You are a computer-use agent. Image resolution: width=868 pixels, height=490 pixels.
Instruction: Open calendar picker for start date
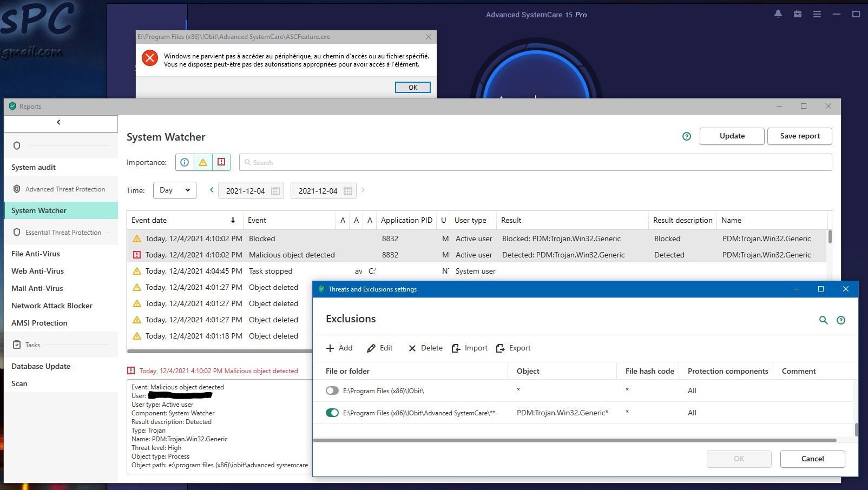click(x=275, y=191)
